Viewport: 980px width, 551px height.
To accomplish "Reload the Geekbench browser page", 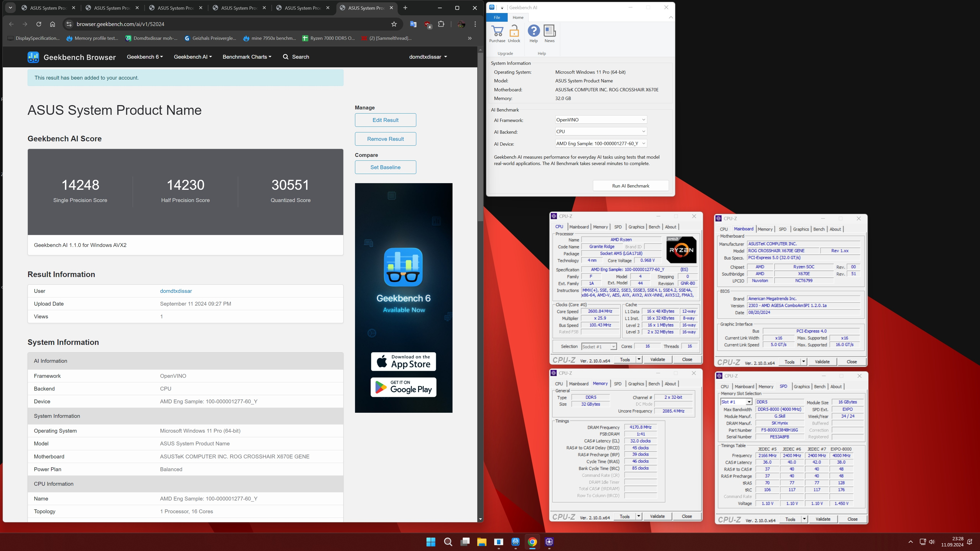I will coord(39,24).
